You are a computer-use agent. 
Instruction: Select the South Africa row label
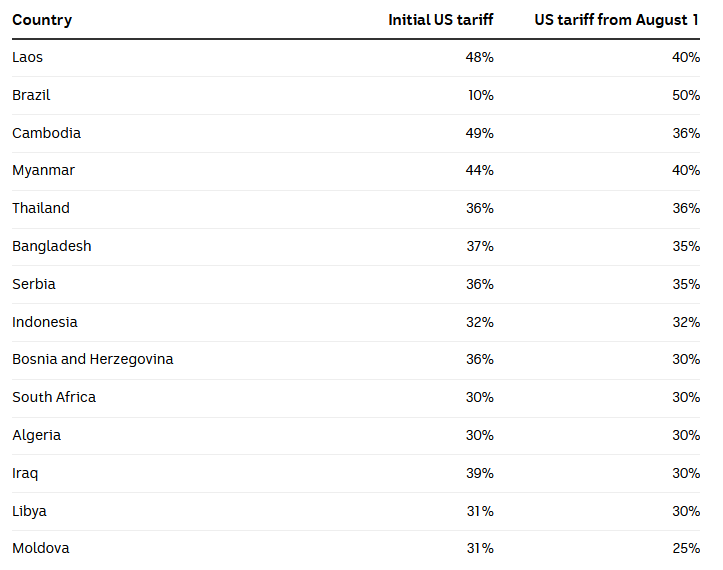[54, 397]
